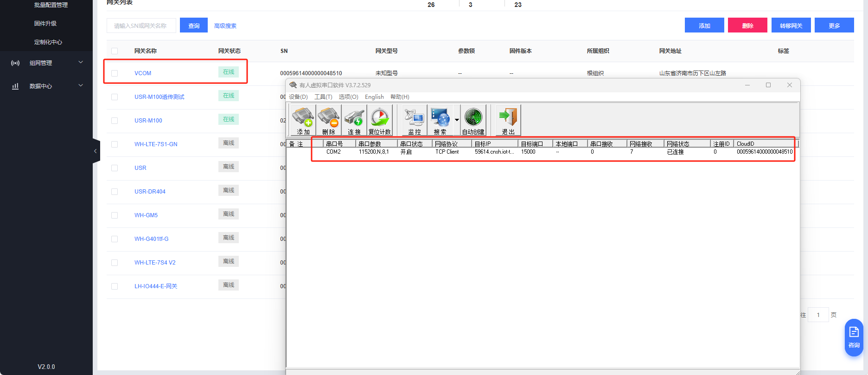Open the 设备(D) menu
The width and height of the screenshot is (868, 375).
tap(298, 97)
